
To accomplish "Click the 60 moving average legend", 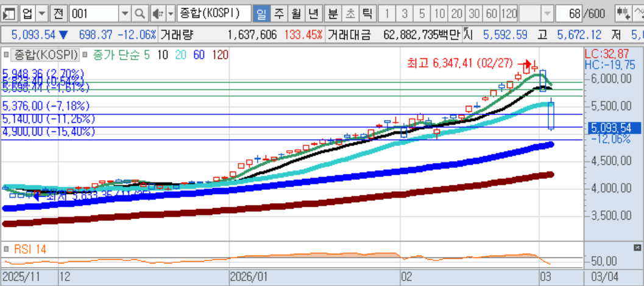I will 199,55.
